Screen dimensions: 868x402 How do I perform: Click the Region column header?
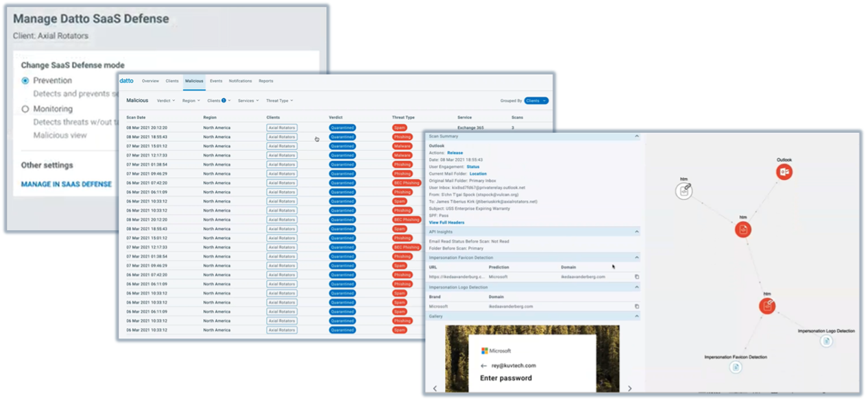[210, 117]
